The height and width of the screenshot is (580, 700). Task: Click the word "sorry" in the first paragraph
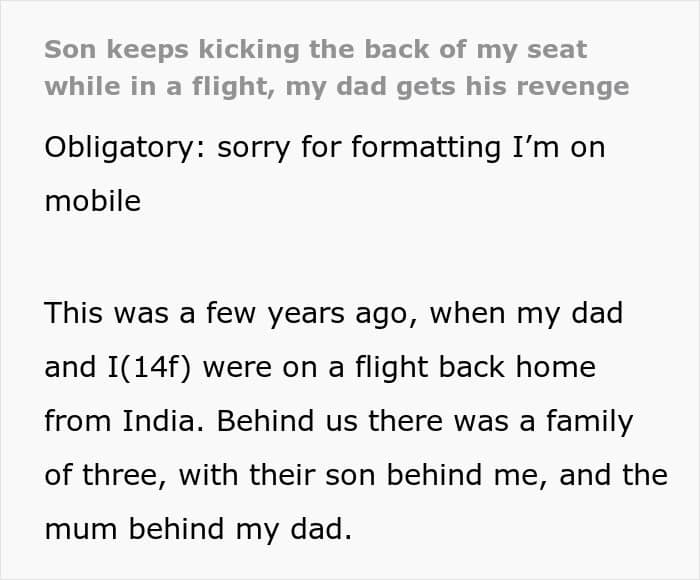pyautogui.click(x=250, y=147)
